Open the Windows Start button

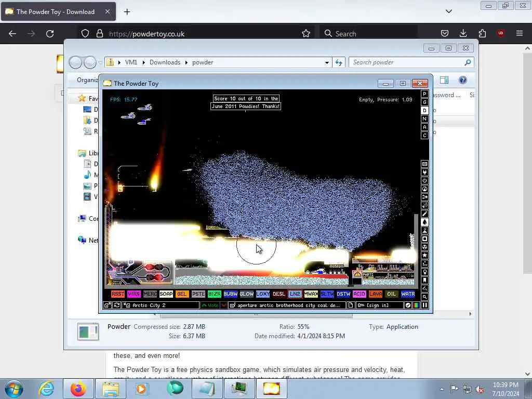[14, 389]
